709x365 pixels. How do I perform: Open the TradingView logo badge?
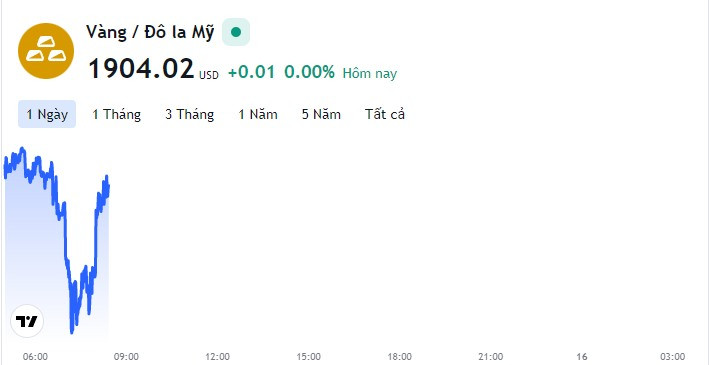(x=27, y=321)
